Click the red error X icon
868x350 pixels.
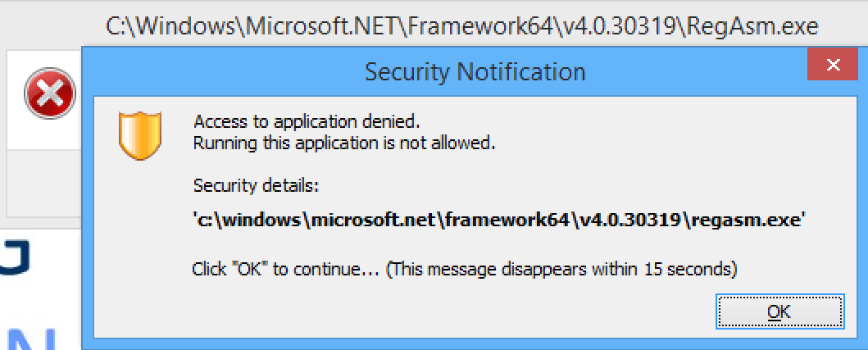point(50,93)
